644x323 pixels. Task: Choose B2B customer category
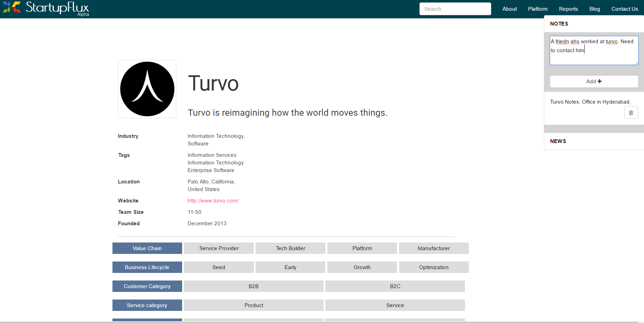coord(254,286)
